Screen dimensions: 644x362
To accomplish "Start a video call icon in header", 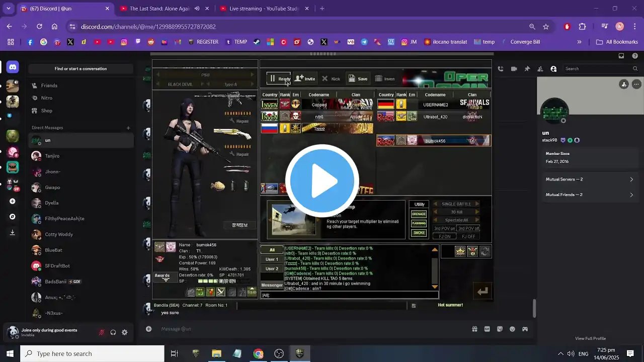I will 514,69.
